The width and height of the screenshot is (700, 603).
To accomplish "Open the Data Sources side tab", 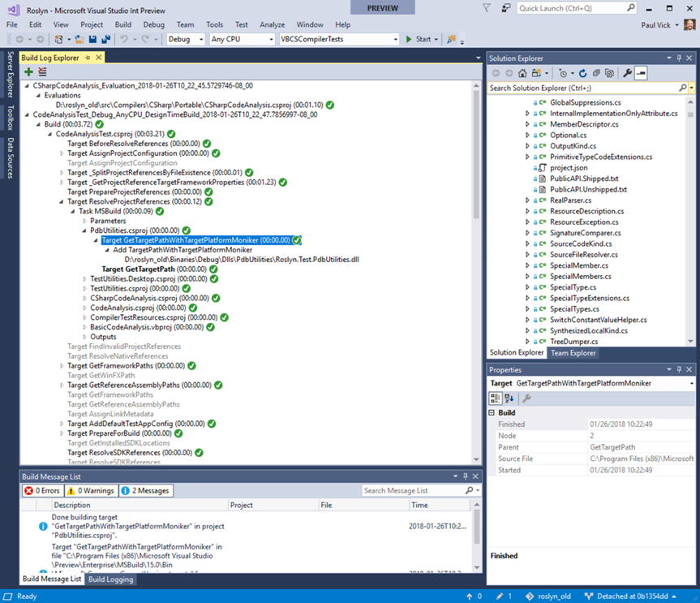I will click(11, 158).
